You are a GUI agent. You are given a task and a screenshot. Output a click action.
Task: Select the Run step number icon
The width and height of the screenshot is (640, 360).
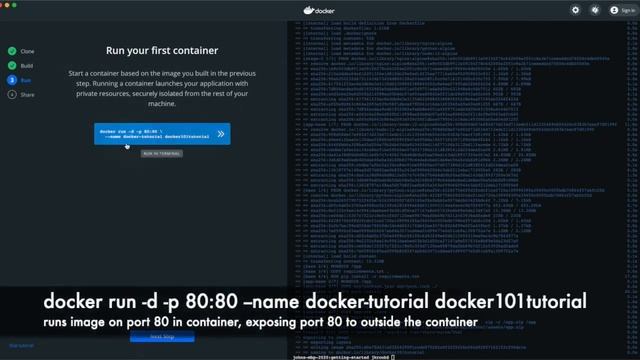pos(12,80)
